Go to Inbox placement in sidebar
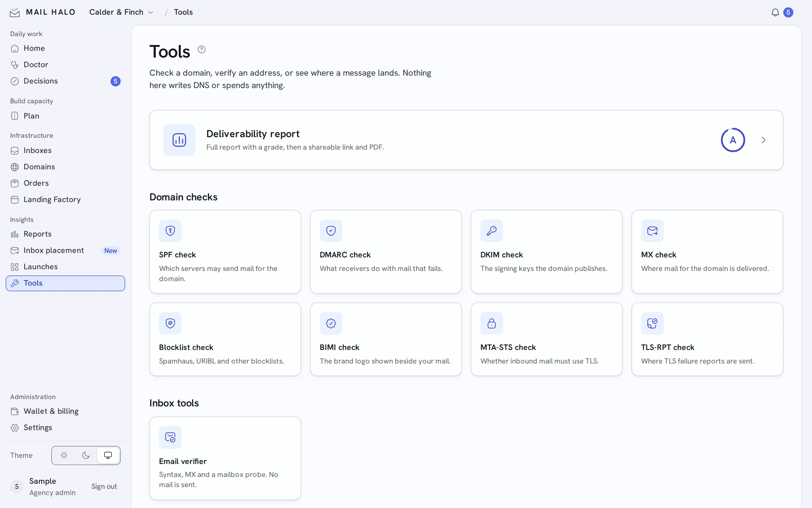812x508 pixels. 65,251
